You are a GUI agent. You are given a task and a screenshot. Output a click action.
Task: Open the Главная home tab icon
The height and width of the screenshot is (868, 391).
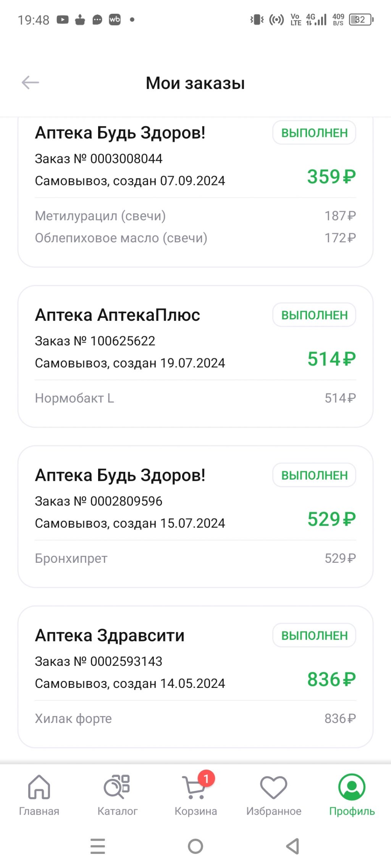coord(39,787)
